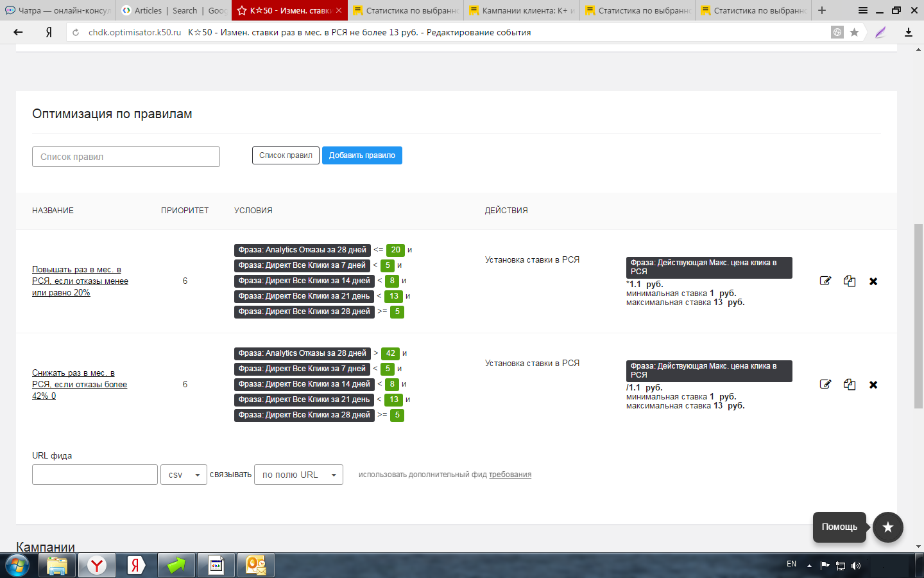Reload the page
Viewport: 924px width, 578px height.
point(76,32)
